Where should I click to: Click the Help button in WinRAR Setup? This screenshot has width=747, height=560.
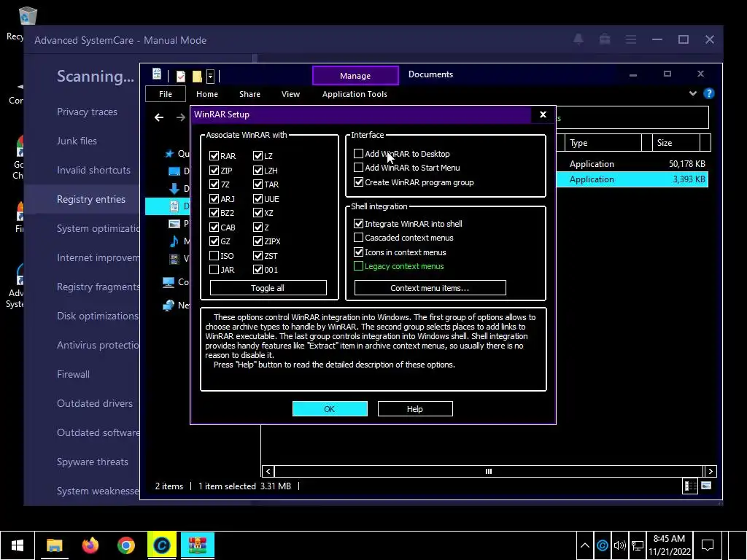tap(415, 408)
